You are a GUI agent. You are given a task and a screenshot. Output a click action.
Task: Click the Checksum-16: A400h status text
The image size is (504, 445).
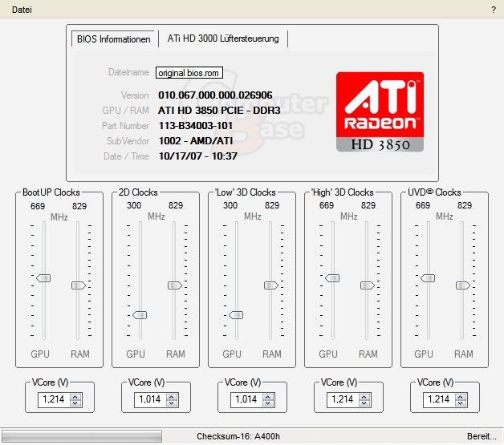238,436
